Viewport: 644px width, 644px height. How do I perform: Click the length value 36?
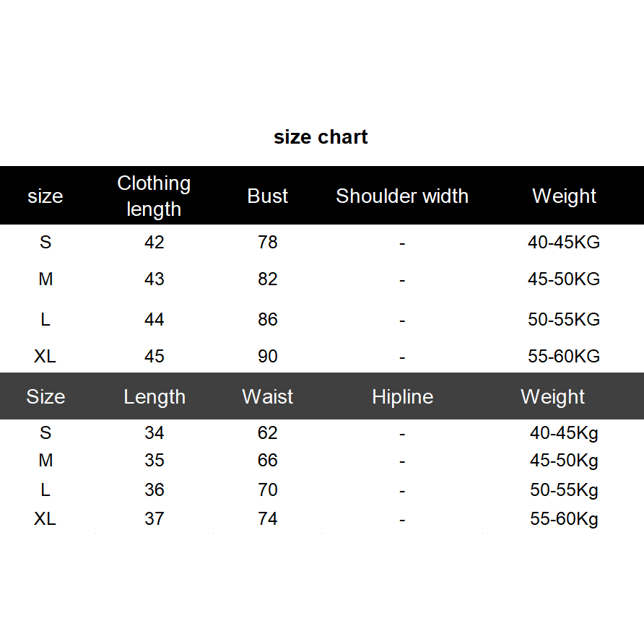click(x=155, y=489)
